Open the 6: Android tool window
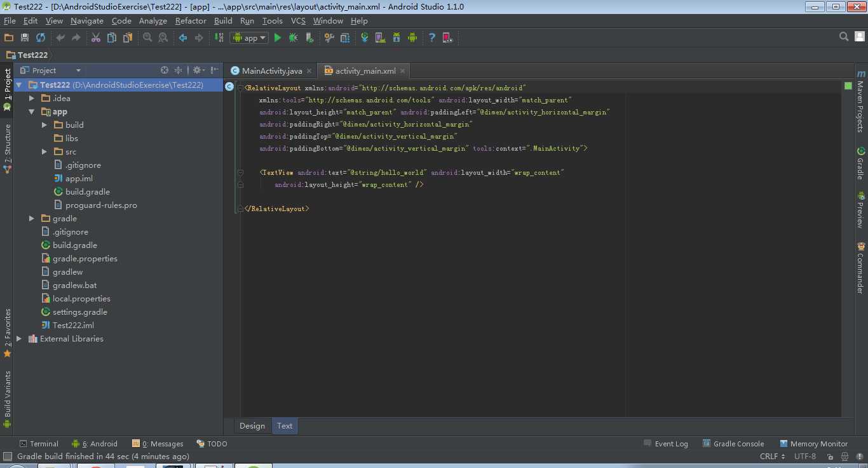The height and width of the screenshot is (468, 868). click(95, 443)
